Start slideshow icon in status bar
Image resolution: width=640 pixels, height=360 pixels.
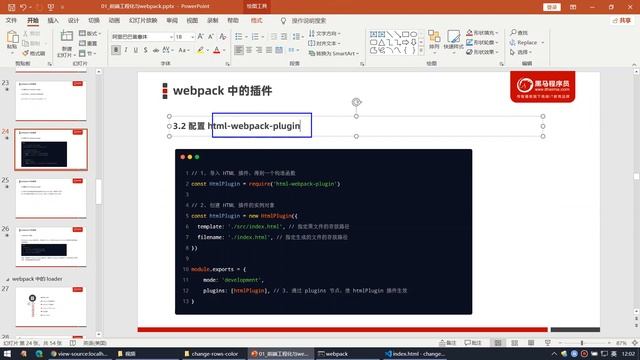click(548, 343)
